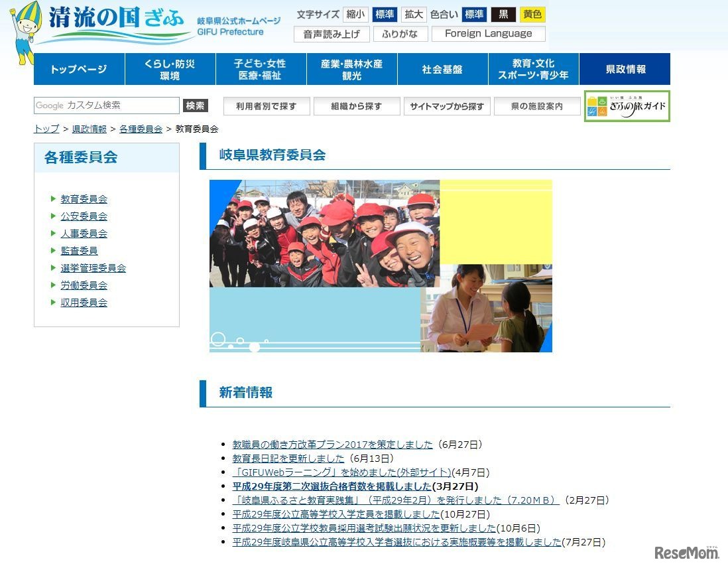
Task: Open サイトマップから探す
Action: point(447,106)
